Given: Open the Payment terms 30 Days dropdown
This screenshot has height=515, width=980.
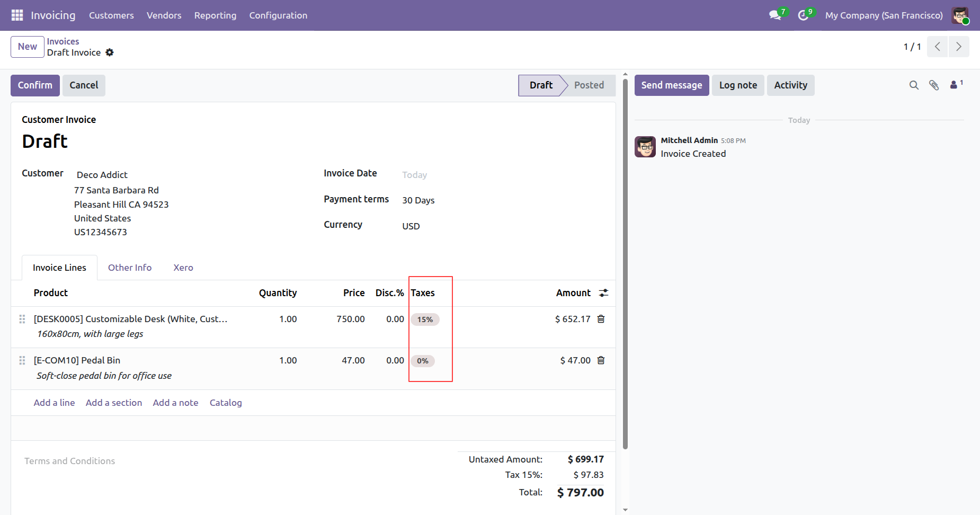Looking at the screenshot, I should 418,200.
